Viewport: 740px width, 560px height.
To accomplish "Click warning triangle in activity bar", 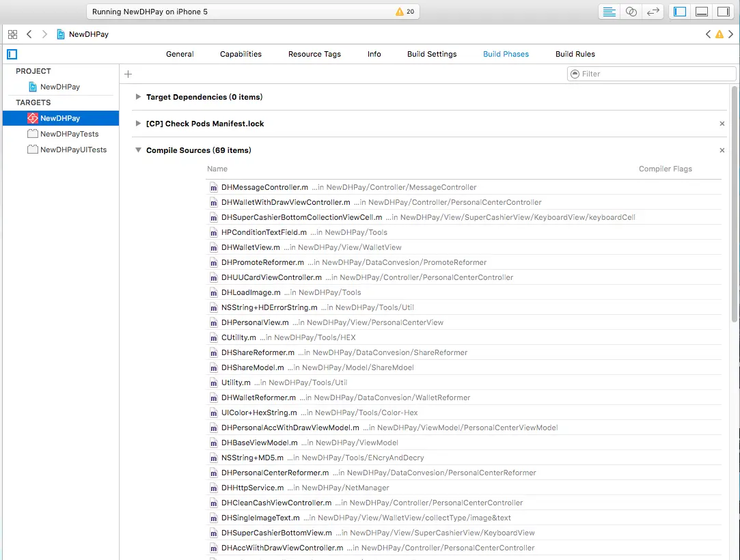I will pos(400,12).
